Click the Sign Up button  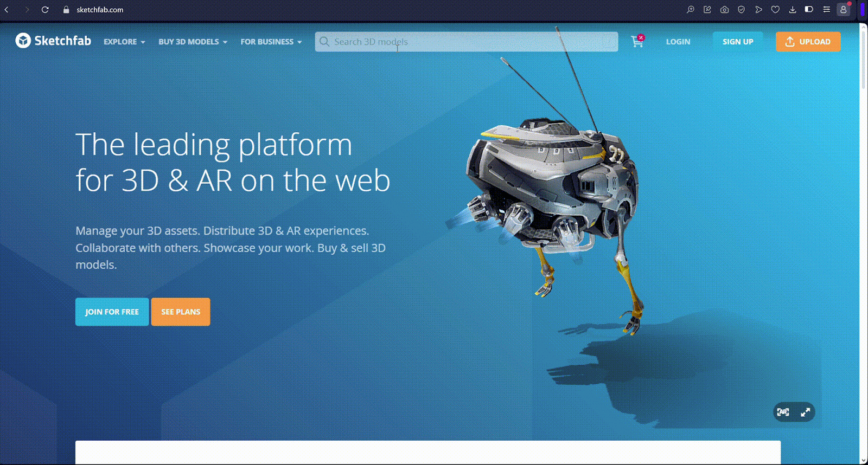738,42
